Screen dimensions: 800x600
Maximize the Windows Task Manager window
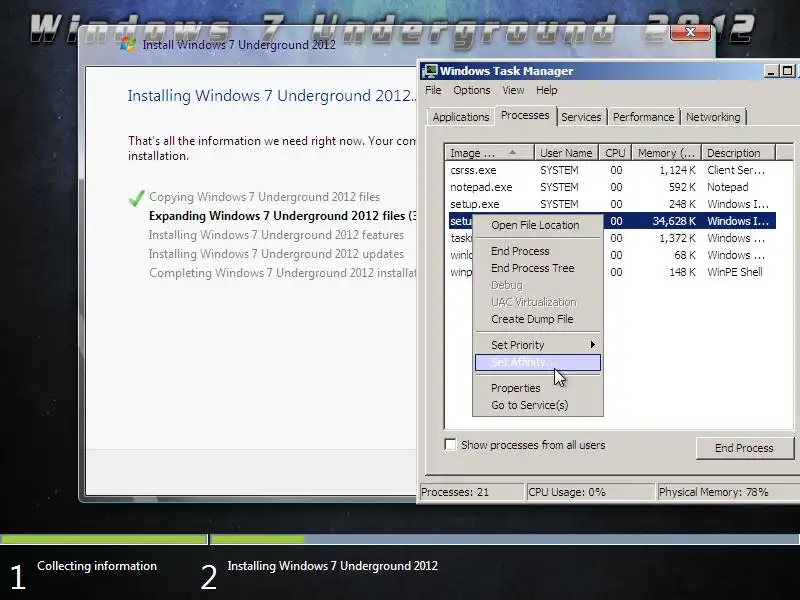[x=787, y=71]
